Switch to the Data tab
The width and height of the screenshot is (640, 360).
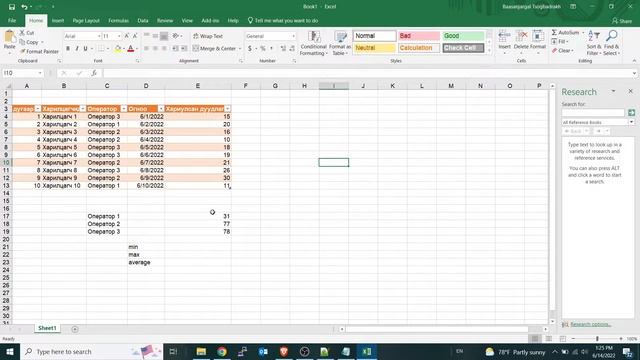(143, 20)
